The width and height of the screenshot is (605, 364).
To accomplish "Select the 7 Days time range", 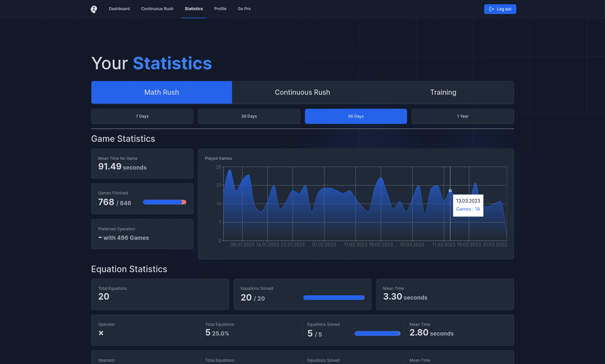I will tap(142, 116).
